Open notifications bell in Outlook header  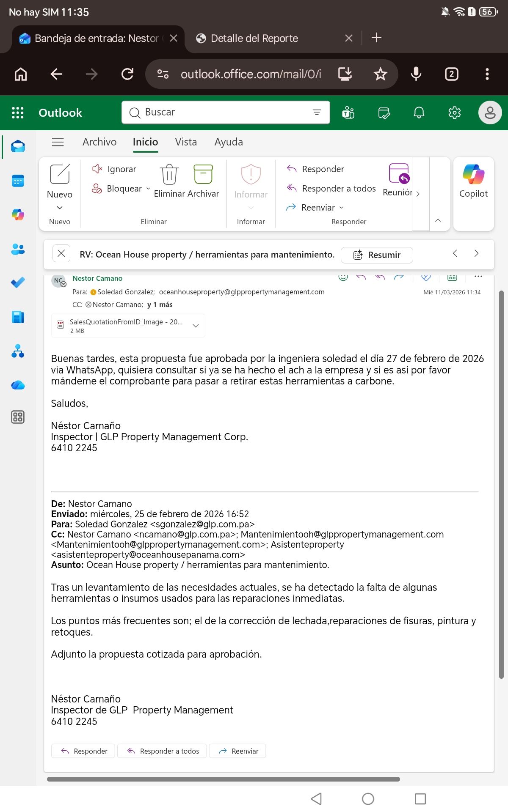pos(419,113)
